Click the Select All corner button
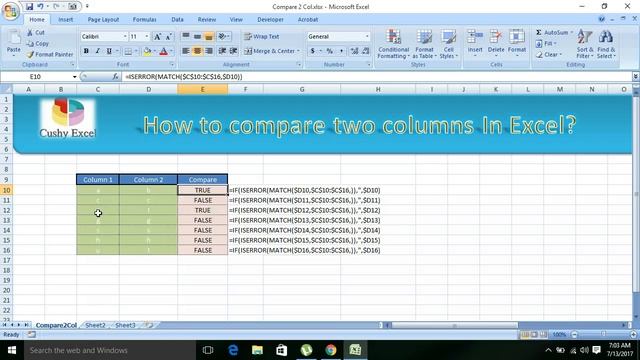Screen dimensions: 640x360 click(7, 89)
